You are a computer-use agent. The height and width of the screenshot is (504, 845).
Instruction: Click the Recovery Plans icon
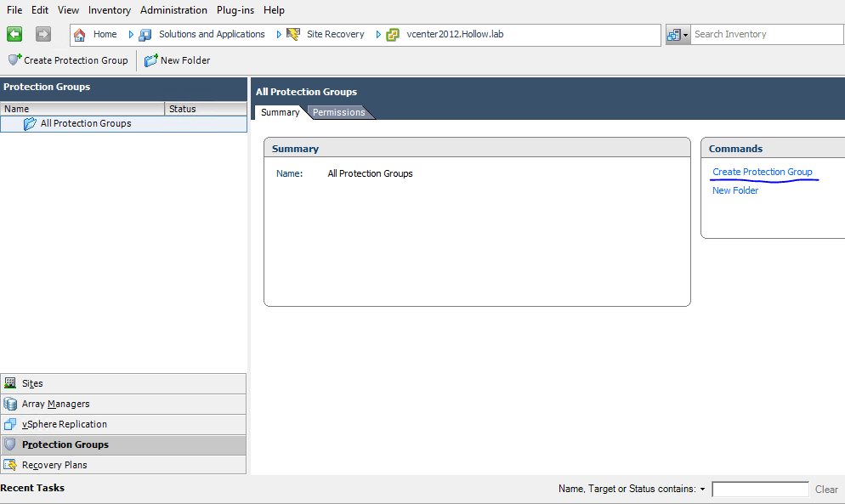pos(10,465)
